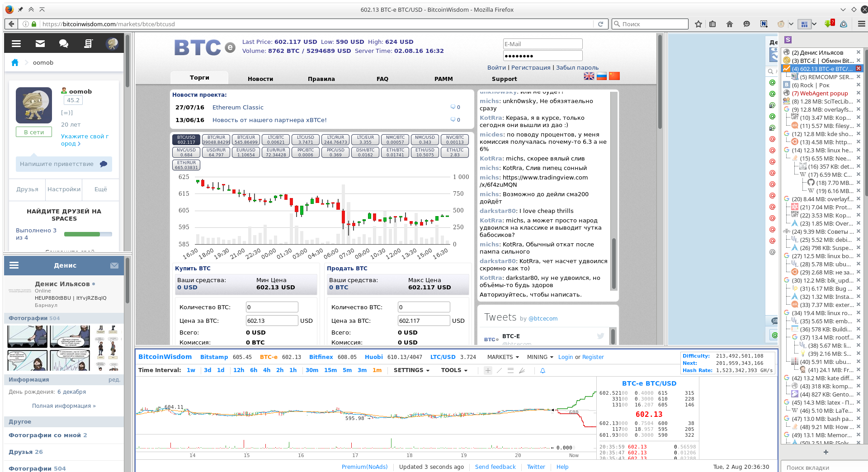Switch to the Новости tab
This screenshot has height=472, width=868.
click(260, 79)
